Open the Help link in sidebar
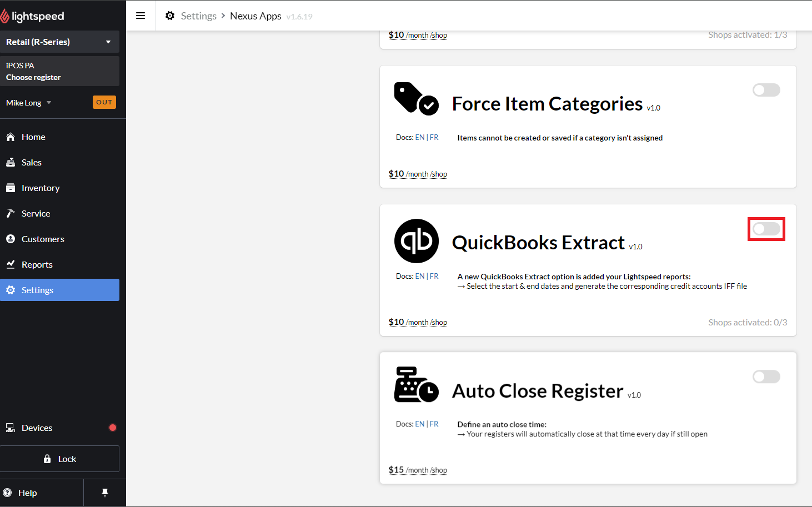 point(42,493)
